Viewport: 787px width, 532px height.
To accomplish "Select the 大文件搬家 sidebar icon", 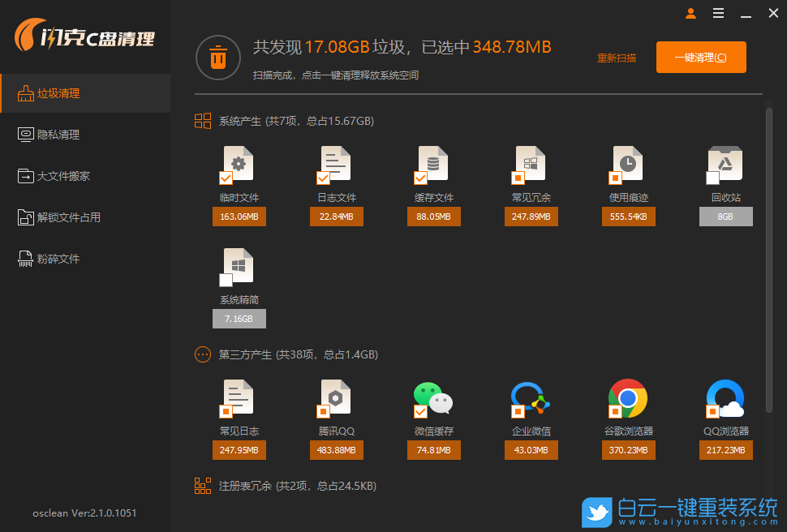I will pyautogui.click(x=24, y=175).
